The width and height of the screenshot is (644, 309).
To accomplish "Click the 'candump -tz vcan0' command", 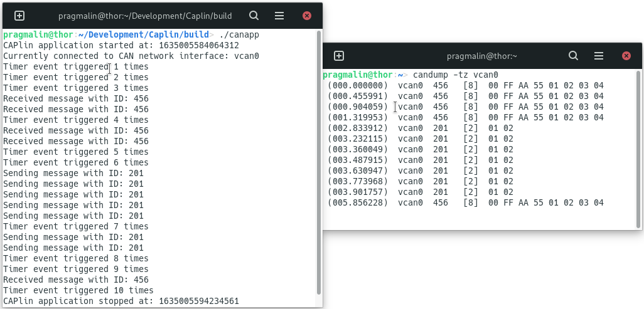I will [x=456, y=75].
